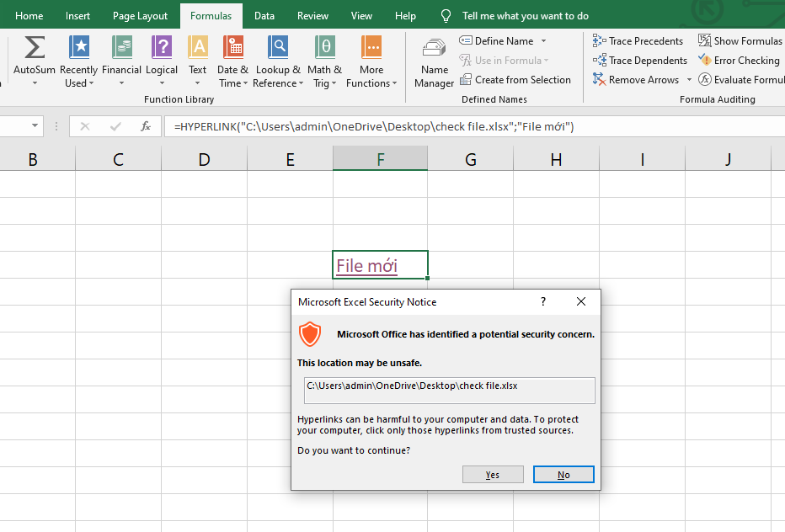Click Yes in the security notice

[x=493, y=475]
